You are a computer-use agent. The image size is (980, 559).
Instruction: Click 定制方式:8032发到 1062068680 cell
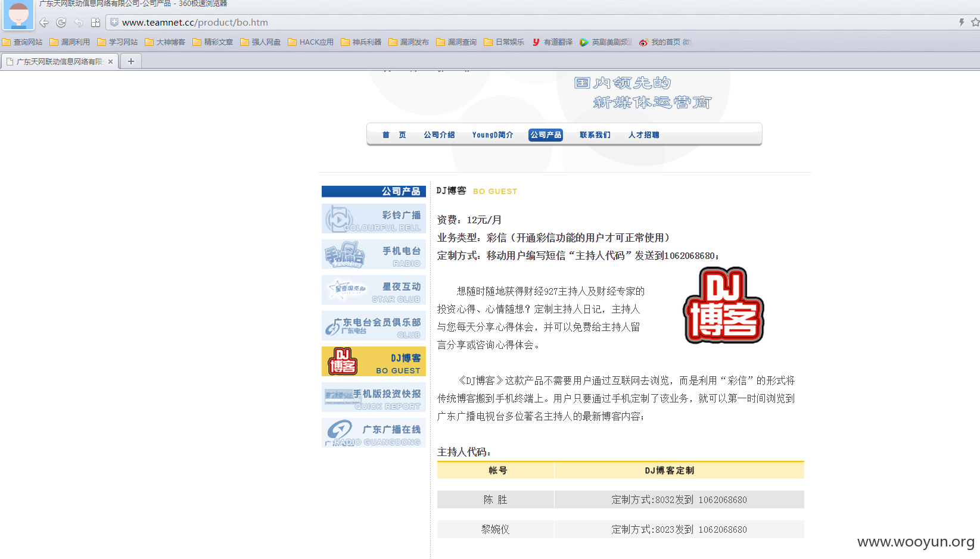pyautogui.click(x=679, y=499)
